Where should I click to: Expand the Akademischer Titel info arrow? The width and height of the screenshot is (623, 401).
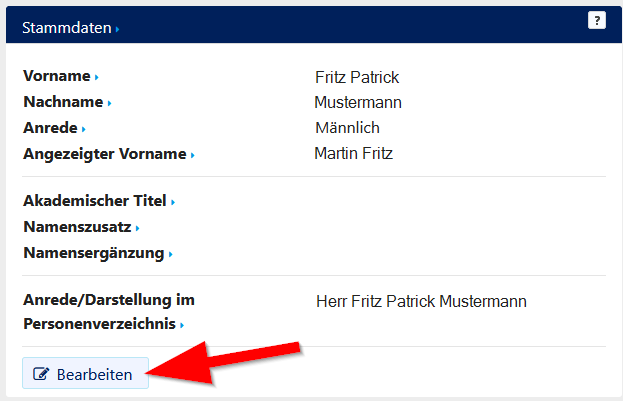tap(173, 203)
